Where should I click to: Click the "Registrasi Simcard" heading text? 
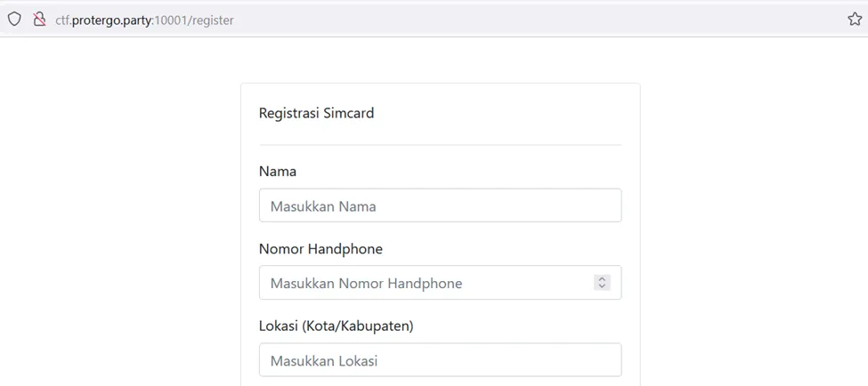[316, 113]
